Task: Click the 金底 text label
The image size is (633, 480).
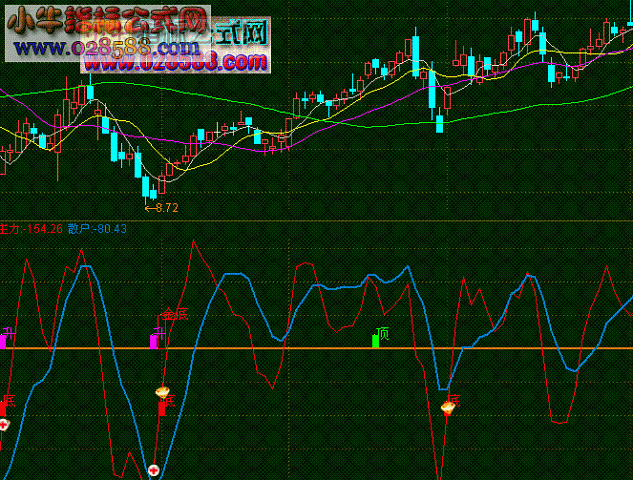Action: pyautogui.click(x=176, y=315)
